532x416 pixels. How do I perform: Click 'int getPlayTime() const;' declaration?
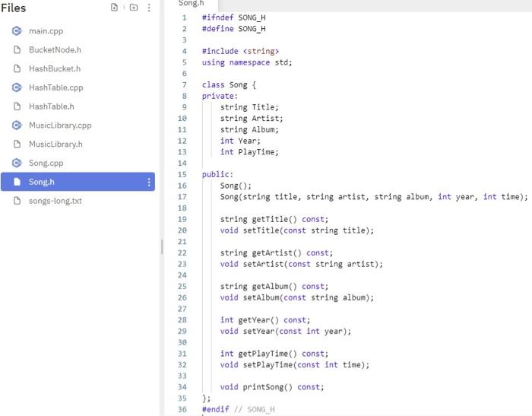coord(274,354)
